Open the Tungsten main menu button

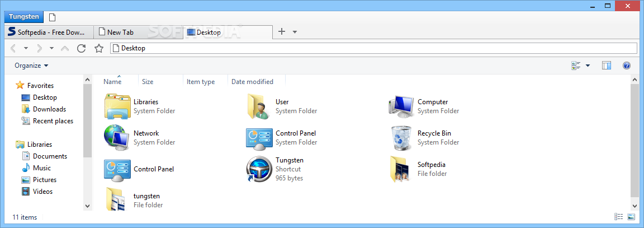point(24,17)
